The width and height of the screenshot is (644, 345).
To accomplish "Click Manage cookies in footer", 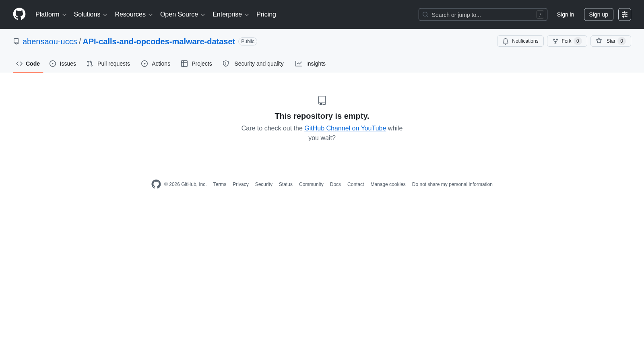I will [388, 184].
